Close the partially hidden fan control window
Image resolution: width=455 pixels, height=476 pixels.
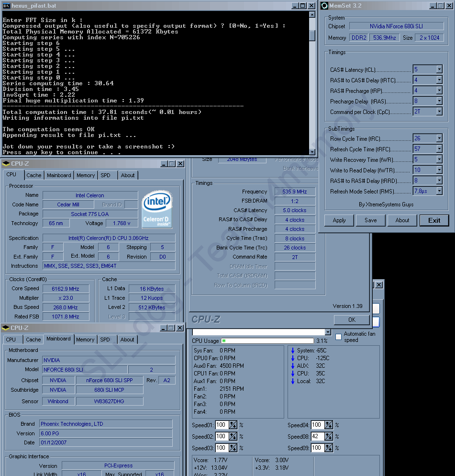[379, 285]
